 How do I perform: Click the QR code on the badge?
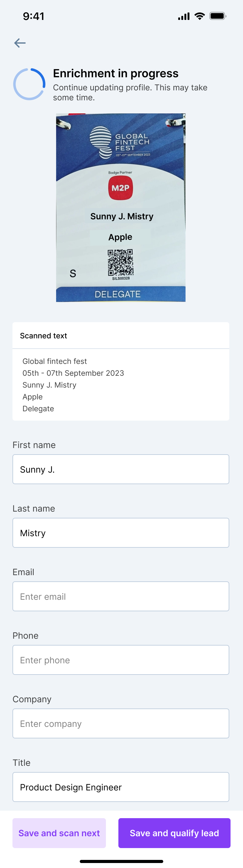[120, 263]
